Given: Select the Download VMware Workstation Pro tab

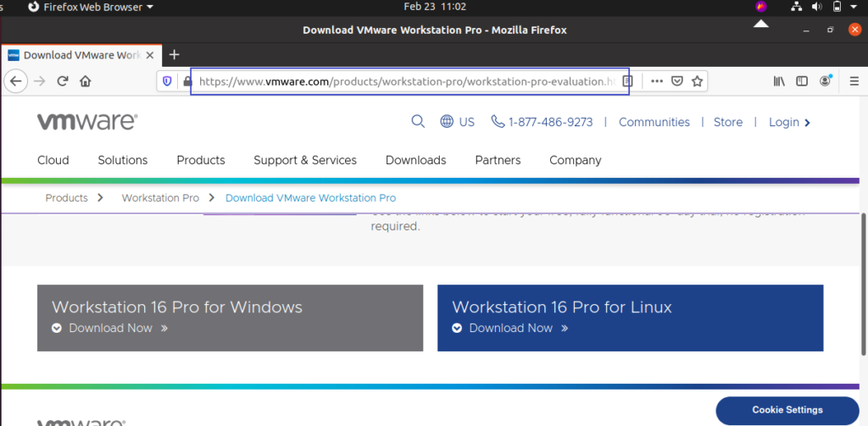Looking at the screenshot, I should tap(81, 55).
